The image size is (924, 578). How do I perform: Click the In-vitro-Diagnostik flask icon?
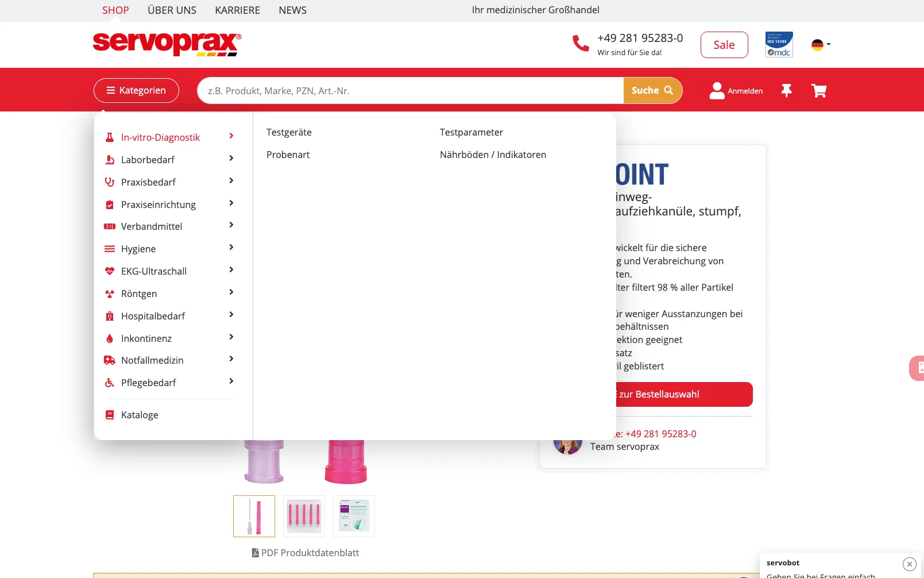[x=110, y=137]
